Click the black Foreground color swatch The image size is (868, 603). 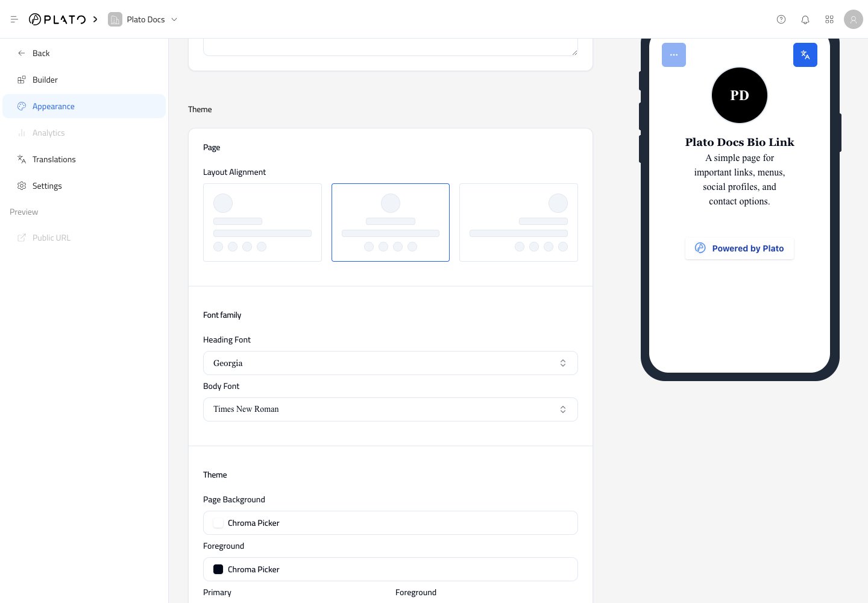(x=218, y=569)
